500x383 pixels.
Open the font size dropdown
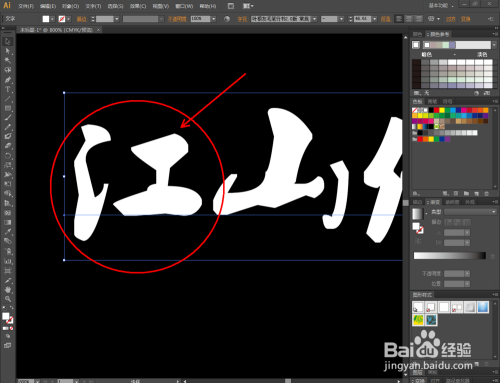tap(374, 19)
